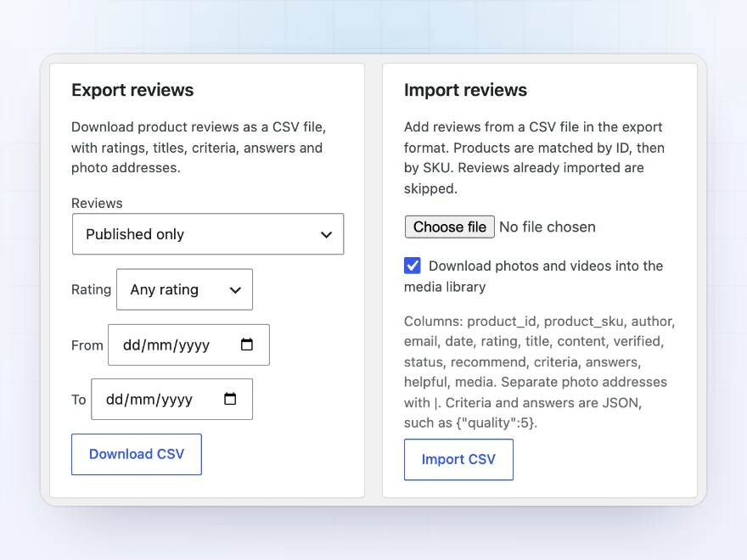Uncheck Download photos and videos checkbox
747x560 pixels.
[x=413, y=266]
